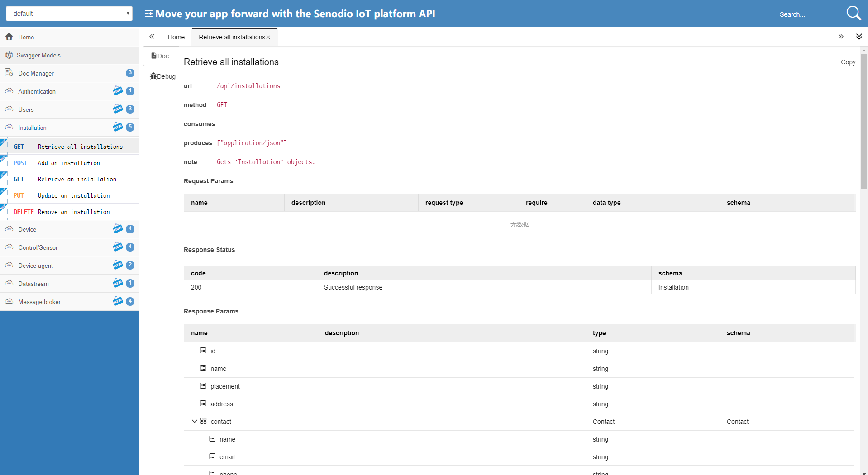This screenshot has height=475, width=868.
Task: Select the Retrieve all installations tab
Action: pos(231,37)
